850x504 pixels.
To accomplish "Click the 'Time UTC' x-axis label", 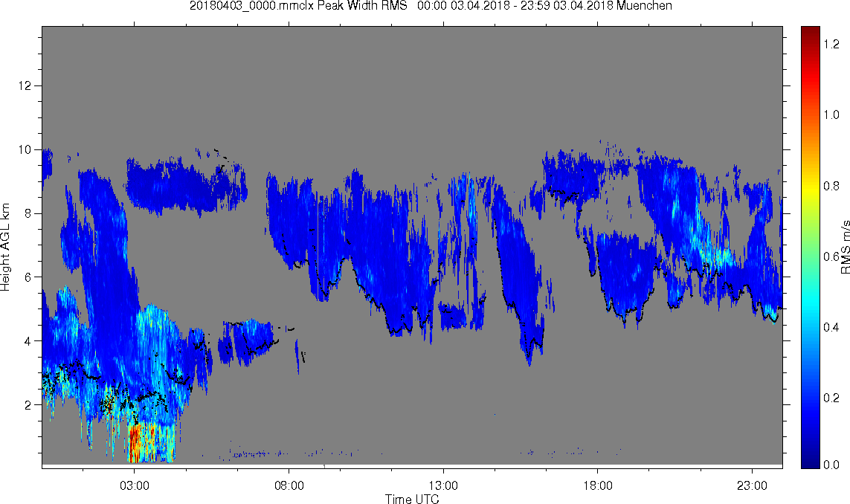I will (412, 499).
